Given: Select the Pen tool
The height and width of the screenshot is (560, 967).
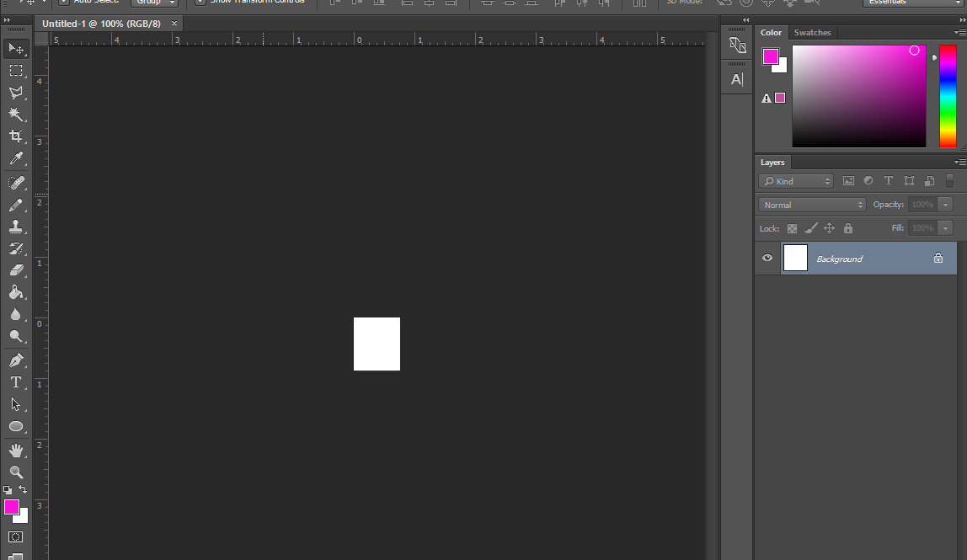Looking at the screenshot, I should coord(16,360).
